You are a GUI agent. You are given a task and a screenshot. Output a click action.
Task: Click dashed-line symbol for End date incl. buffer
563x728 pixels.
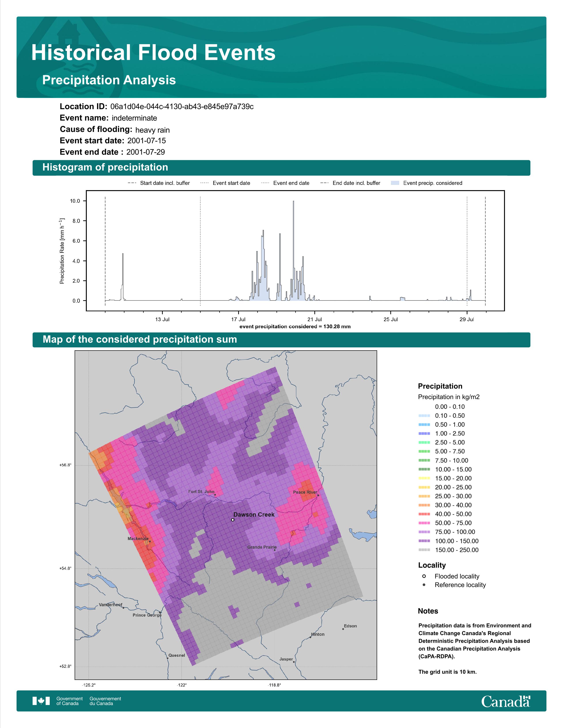(x=325, y=183)
